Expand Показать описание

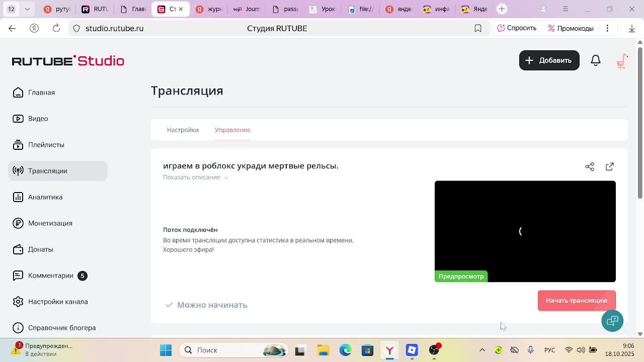(195, 177)
